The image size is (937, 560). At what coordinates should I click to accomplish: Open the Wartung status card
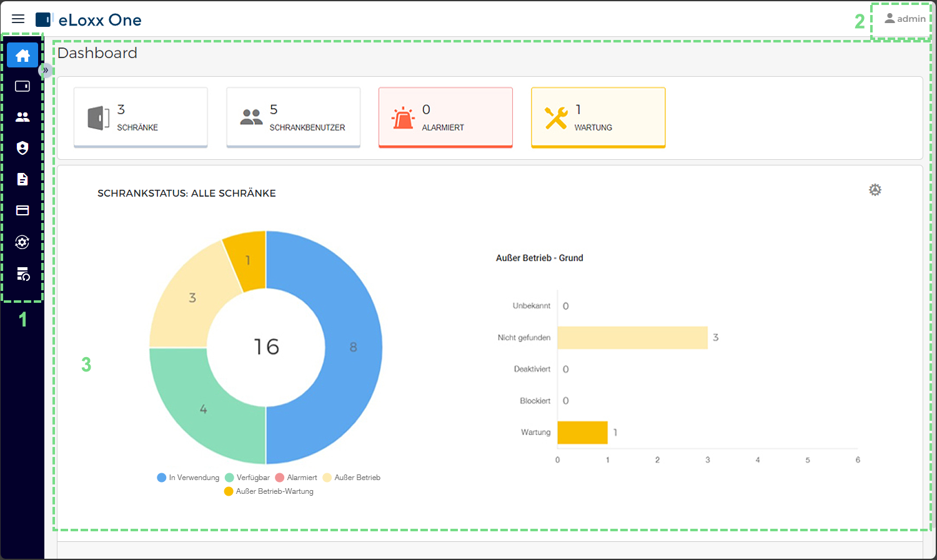click(x=598, y=117)
